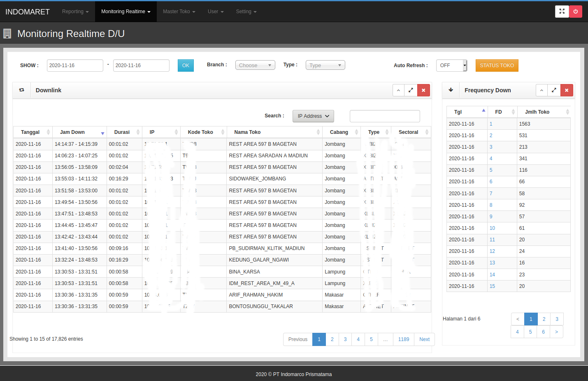Screen dimensions: 588x381
Task: Click the red power logout icon
Action: (575, 12)
